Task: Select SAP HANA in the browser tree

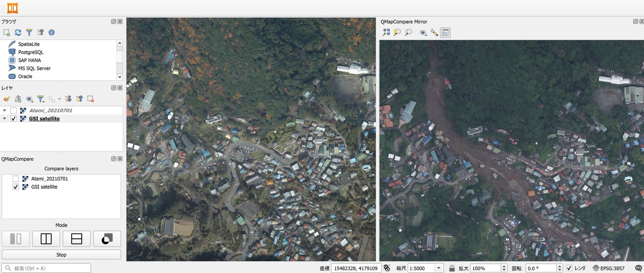Action: [x=29, y=60]
